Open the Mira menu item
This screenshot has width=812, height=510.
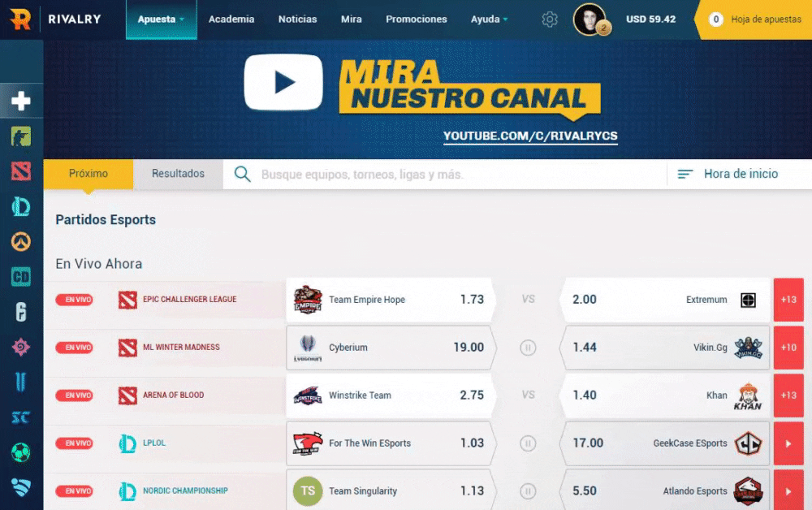click(351, 19)
